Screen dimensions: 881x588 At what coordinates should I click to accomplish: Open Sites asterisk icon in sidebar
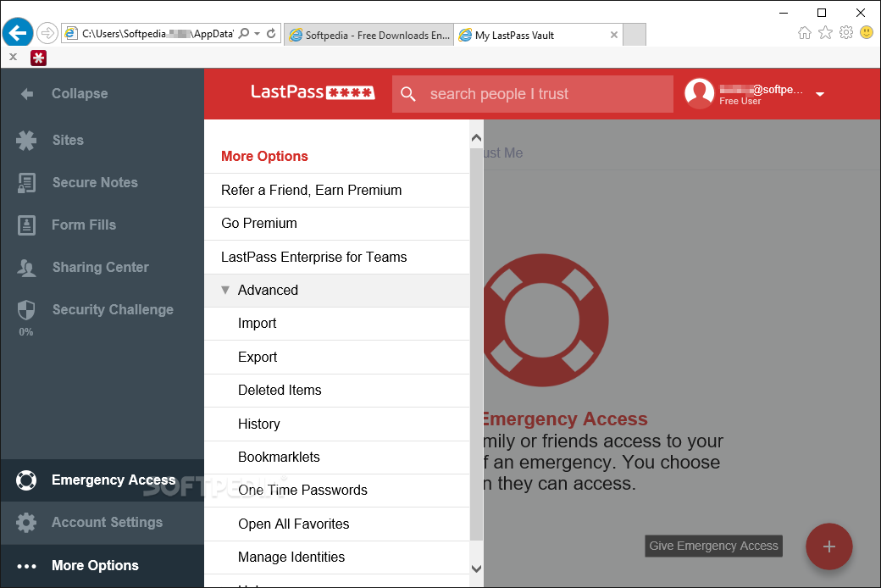(26, 140)
